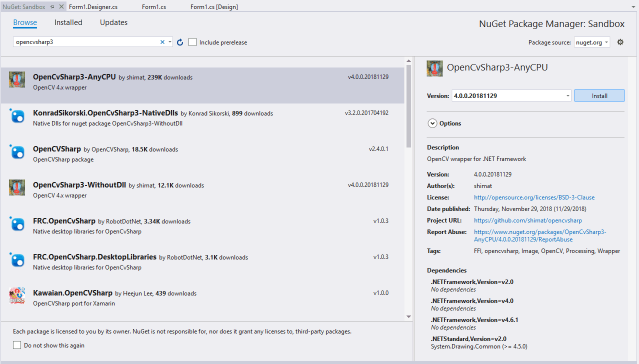Refresh the package search results
Image resolution: width=639 pixels, height=364 pixels.
click(x=180, y=42)
